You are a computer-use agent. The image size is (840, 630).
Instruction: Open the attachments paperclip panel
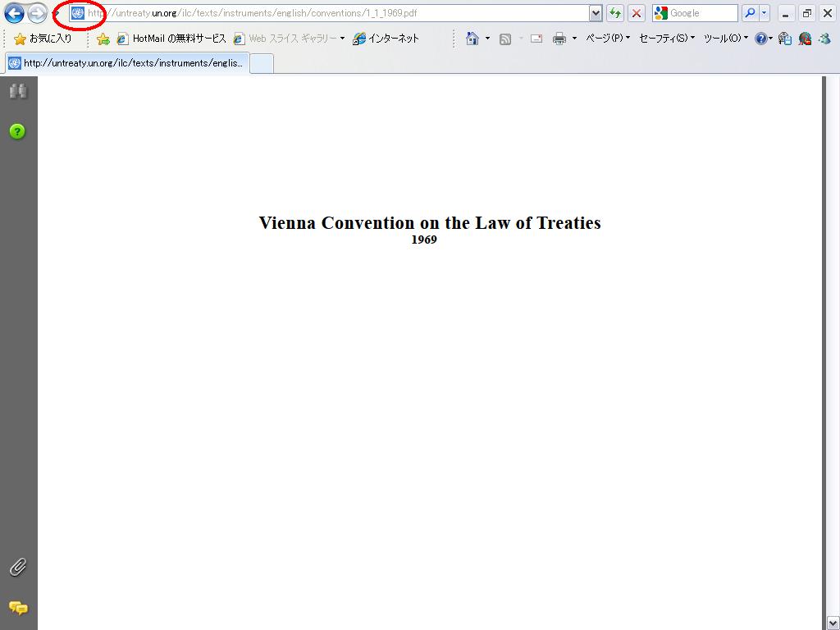tap(18, 567)
